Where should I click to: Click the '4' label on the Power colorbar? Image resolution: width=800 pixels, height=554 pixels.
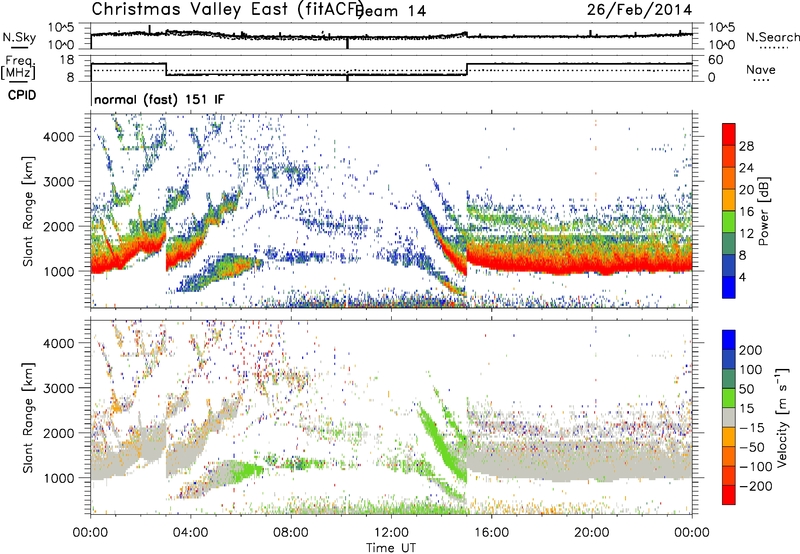pyautogui.click(x=742, y=277)
